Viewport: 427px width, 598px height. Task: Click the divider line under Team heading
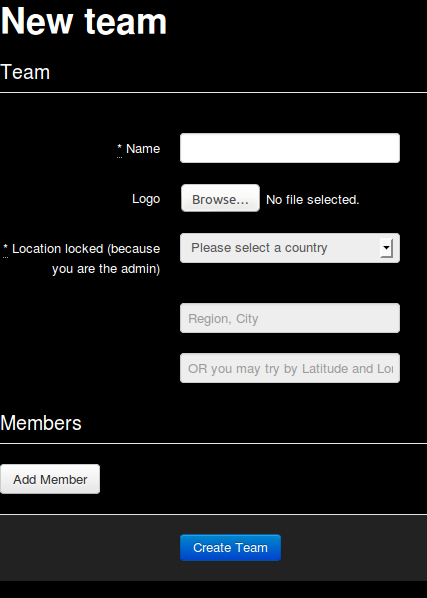click(214, 92)
